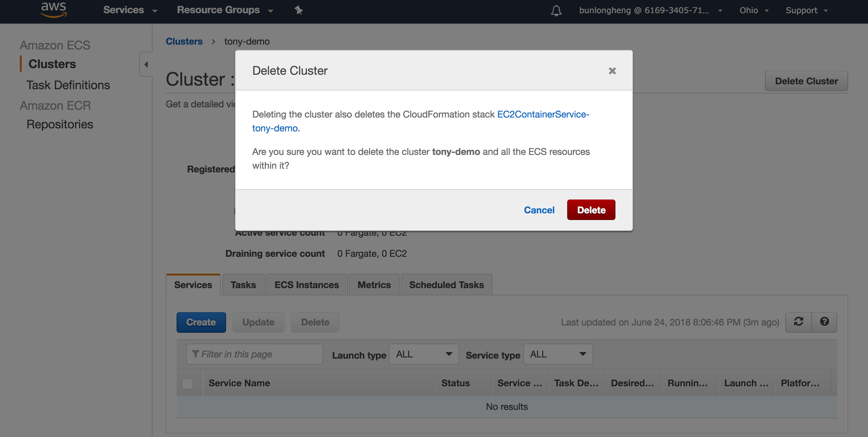Open the Launch type dropdown
This screenshot has width=868, height=437.
423,354
